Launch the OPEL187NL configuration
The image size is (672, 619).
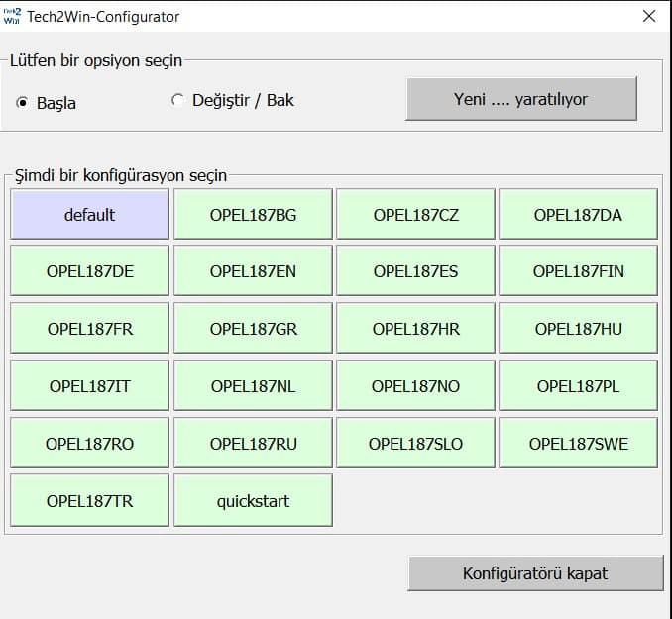253,385
